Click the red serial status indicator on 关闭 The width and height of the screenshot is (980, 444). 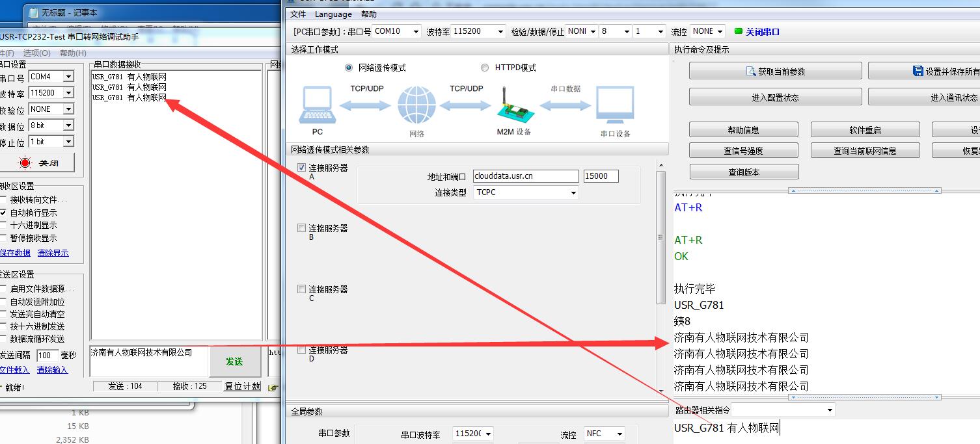pyautogui.click(x=25, y=163)
